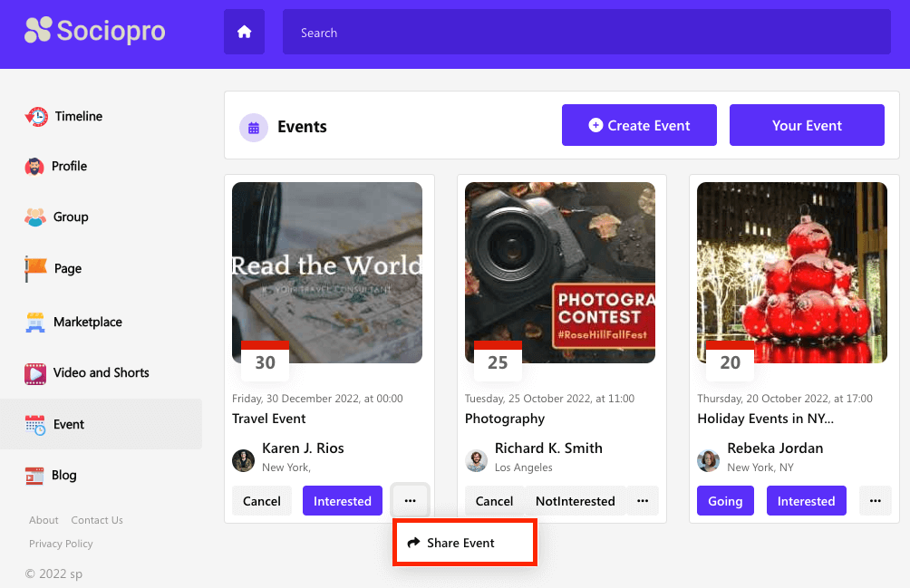The height and width of the screenshot is (588, 910).
Task: Click the Search input field
Action: coord(586,33)
